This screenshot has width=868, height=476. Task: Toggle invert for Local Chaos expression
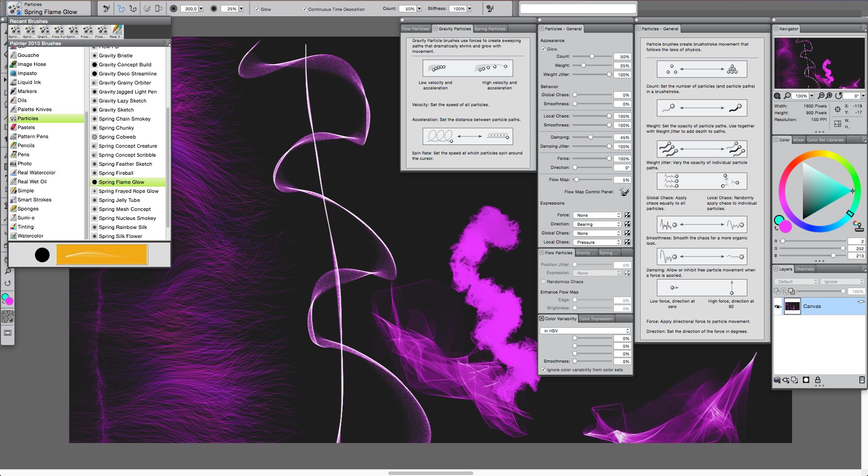(x=627, y=242)
